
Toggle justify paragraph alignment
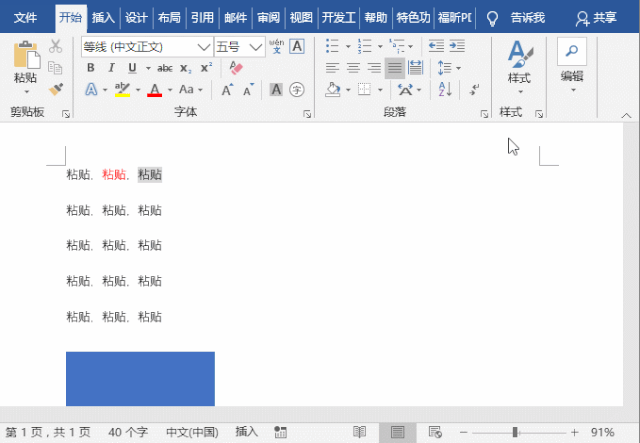pyautogui.click(x=395, y=68)
